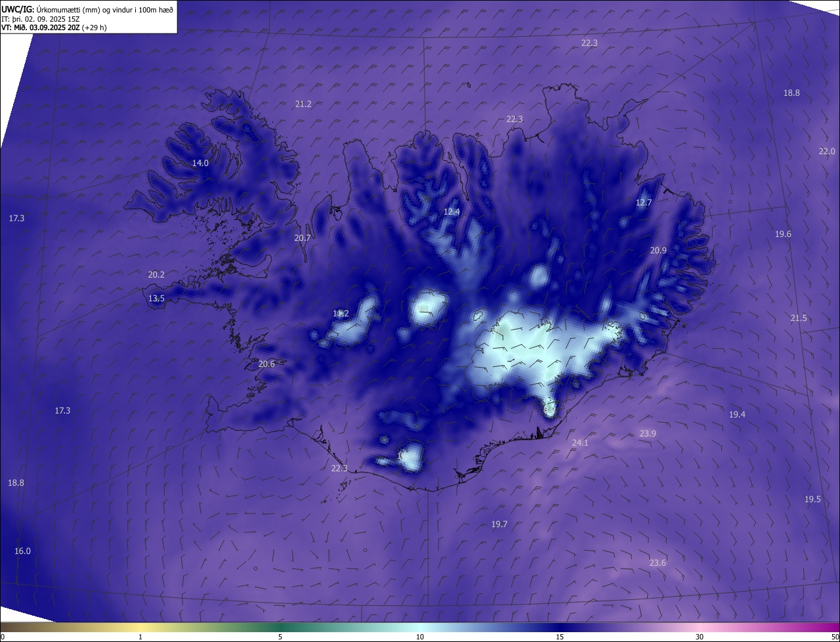Click the 30 label on the color scale
Viewport: 840px width, 642px height.
tap(700, 637)
